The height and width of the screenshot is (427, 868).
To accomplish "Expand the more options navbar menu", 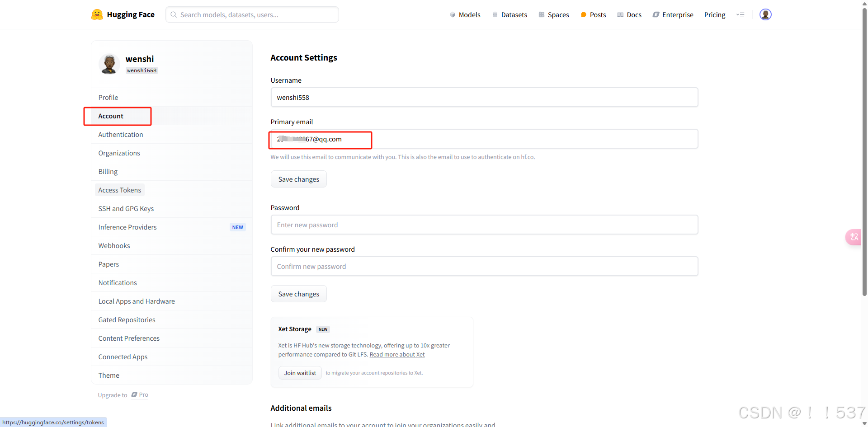I will (x=741, y=14).
